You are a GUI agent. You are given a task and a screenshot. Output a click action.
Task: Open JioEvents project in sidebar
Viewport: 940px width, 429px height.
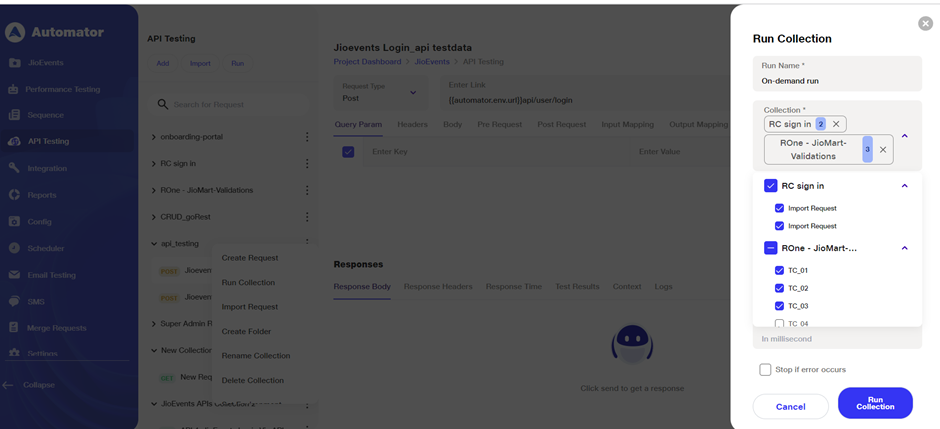[45, 63]
